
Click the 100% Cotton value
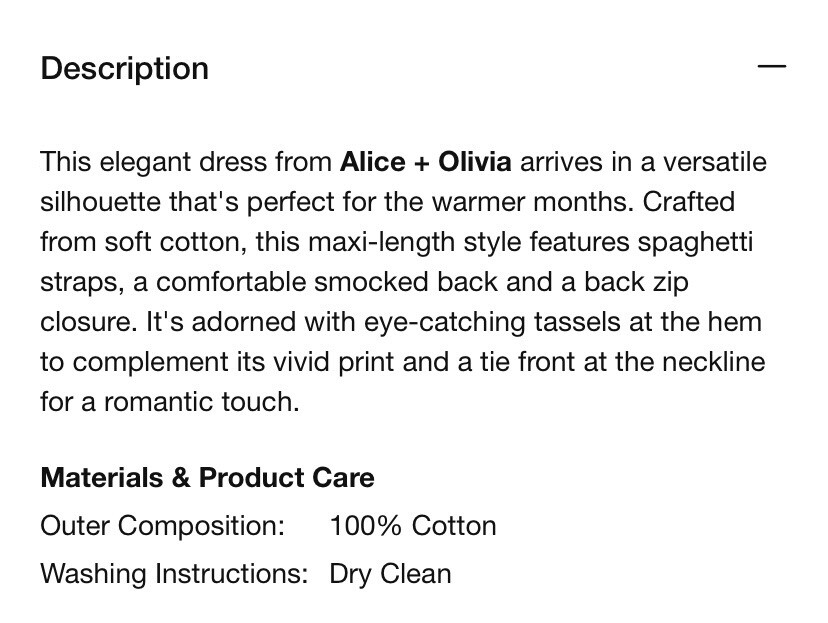(413, 526)
